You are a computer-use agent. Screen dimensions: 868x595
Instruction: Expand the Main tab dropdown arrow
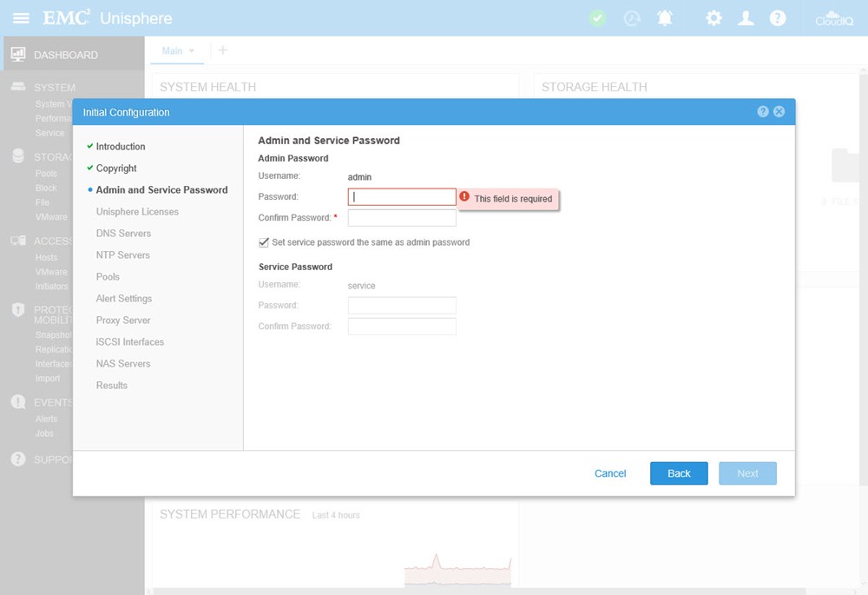coord(192,51)
